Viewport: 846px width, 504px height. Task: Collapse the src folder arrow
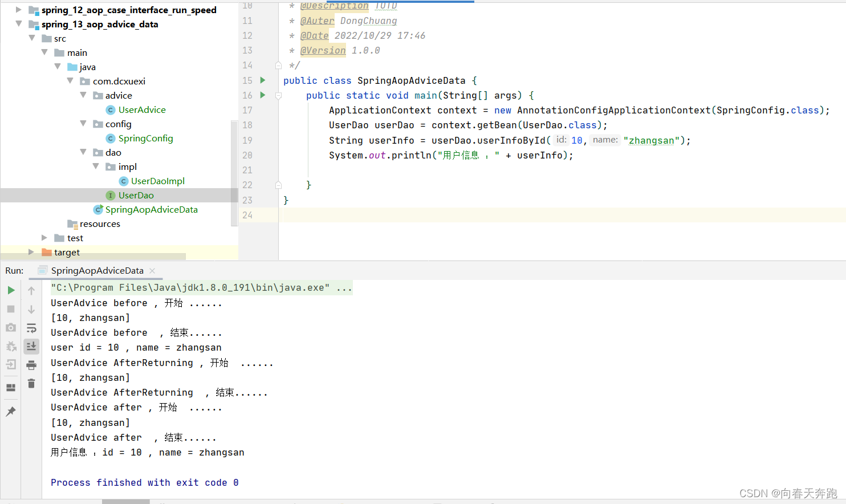click(x=32, y=38)
